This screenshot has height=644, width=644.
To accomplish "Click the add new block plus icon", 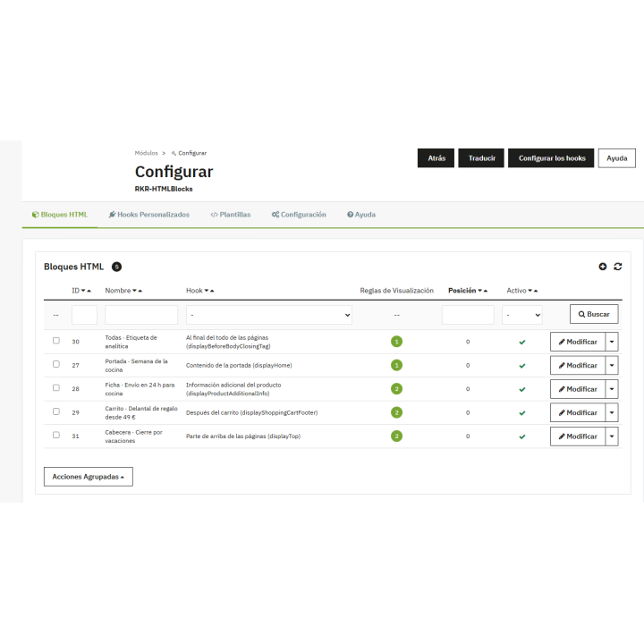I will click(x=602, y=267).
